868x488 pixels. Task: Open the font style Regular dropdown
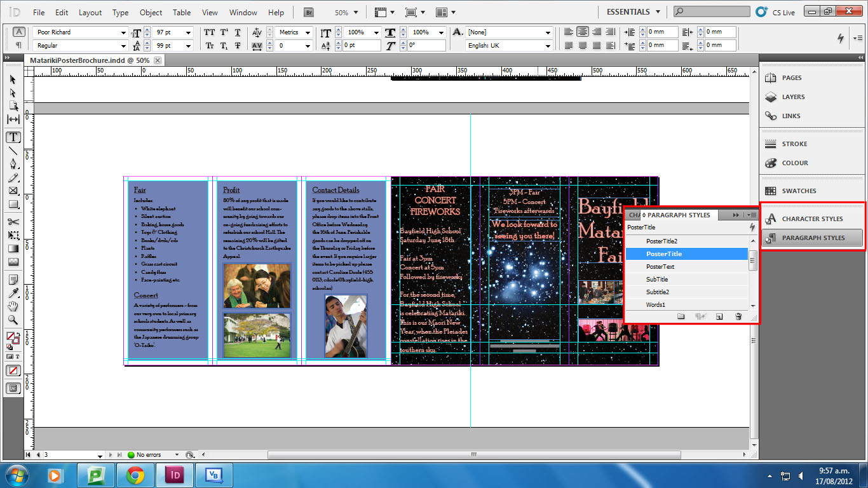(x=123, y=46)
